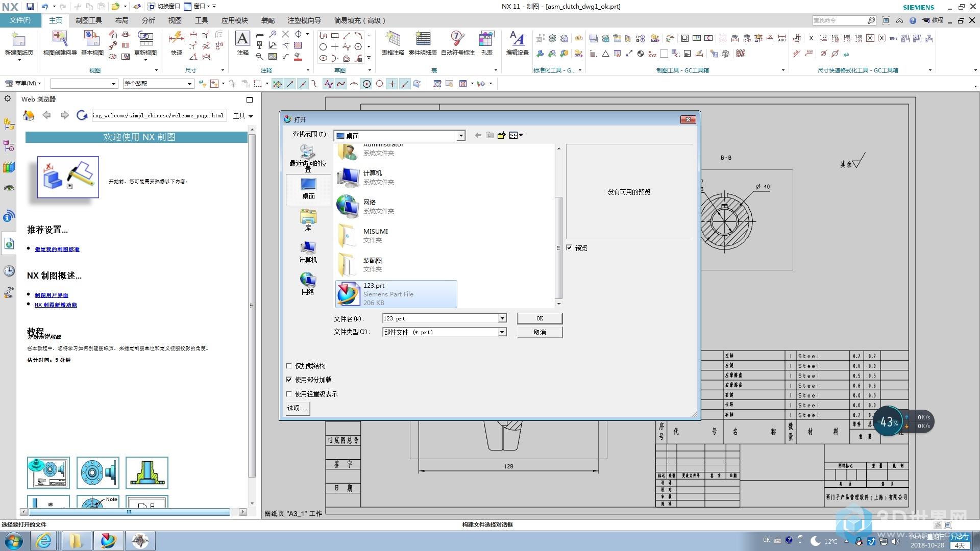Expand the File type (文件类型) dropdown
This screenshot has width=980, height=551.
[x=502, y=332]
